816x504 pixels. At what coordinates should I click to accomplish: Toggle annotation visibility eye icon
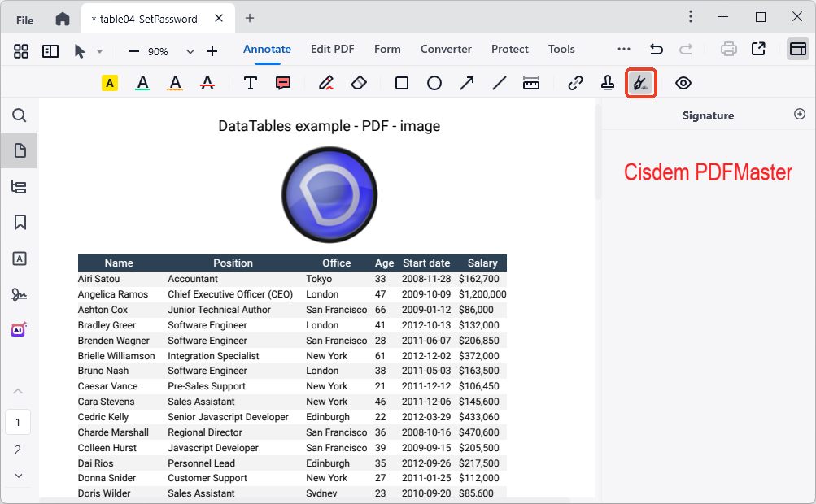[x=683, y=83]
